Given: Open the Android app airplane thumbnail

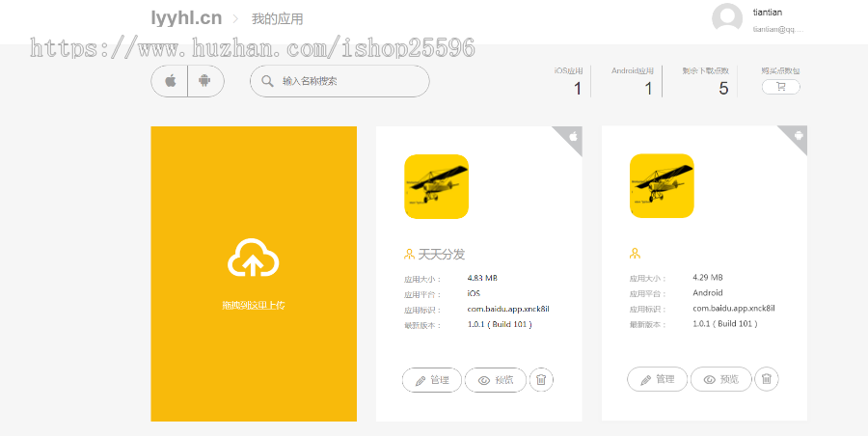Looking at the screenshot, I should point(662,186).
